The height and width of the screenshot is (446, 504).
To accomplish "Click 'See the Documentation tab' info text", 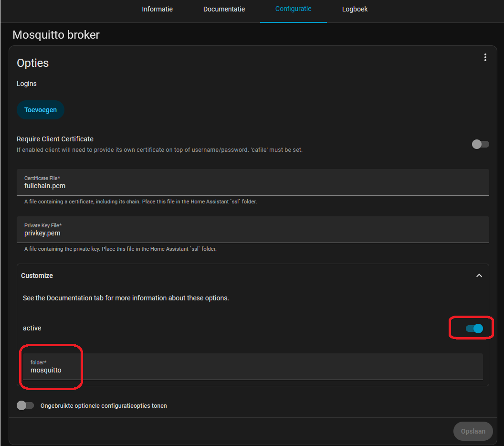I will [x=126, y=298].
